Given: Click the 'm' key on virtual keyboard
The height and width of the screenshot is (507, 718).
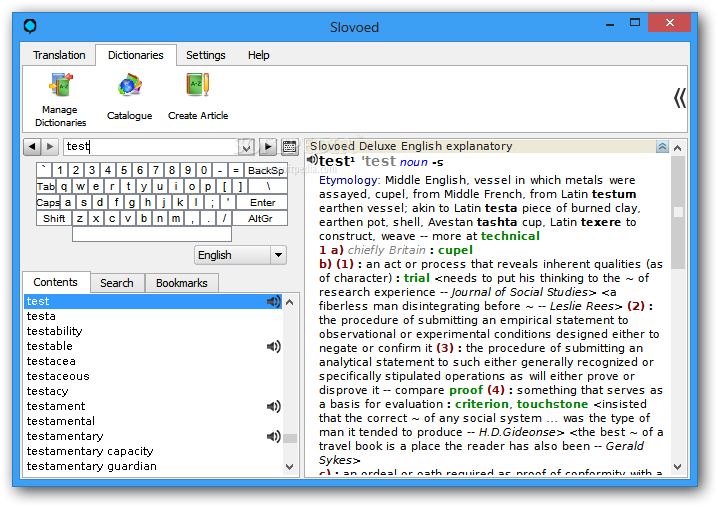Looking at the screenshot, I should coord(176,218).
